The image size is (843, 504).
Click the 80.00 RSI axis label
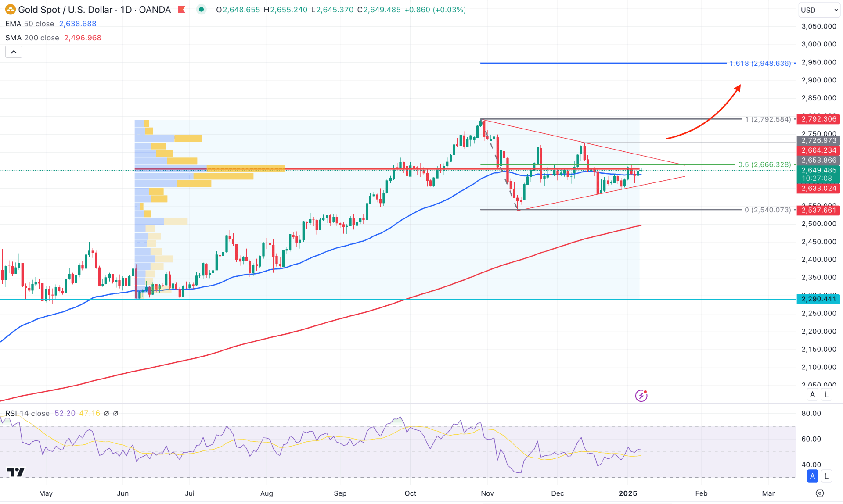tap(811, 413)
